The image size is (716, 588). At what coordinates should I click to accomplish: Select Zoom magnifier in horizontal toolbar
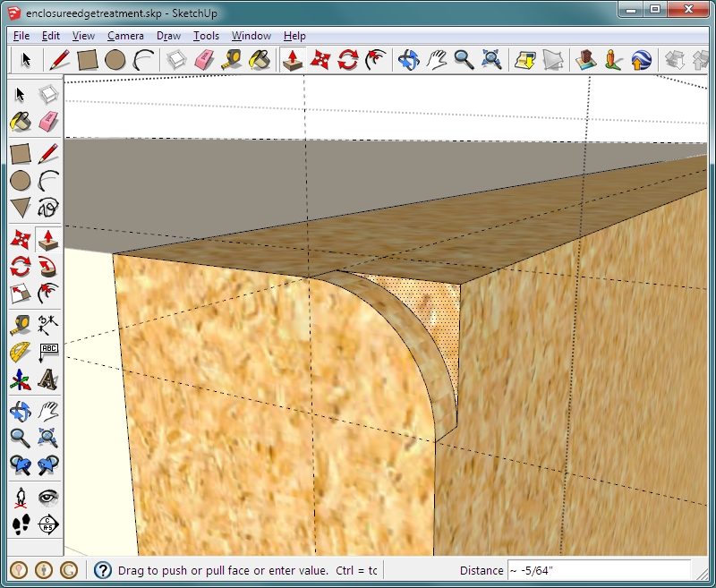[x=464, y=60]
